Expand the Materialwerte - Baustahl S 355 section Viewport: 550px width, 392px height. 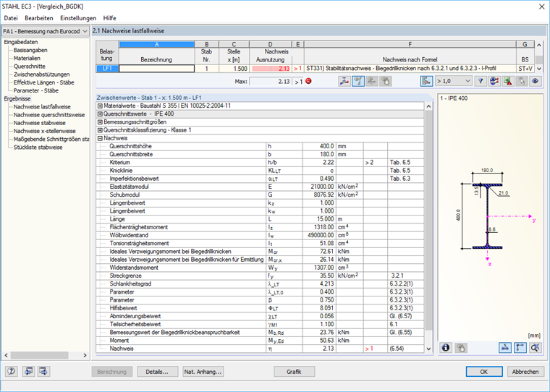[x=100, y=106]
